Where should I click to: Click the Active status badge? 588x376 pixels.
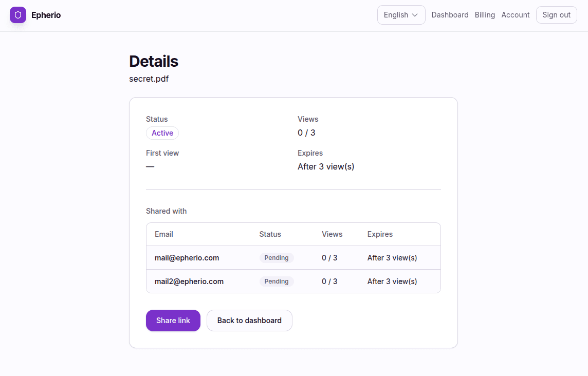coord(162,133)
